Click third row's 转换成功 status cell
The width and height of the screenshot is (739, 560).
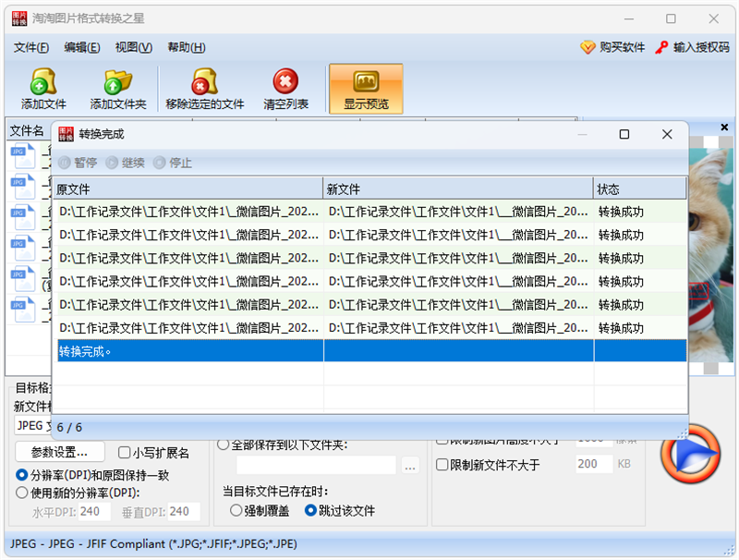640,259
